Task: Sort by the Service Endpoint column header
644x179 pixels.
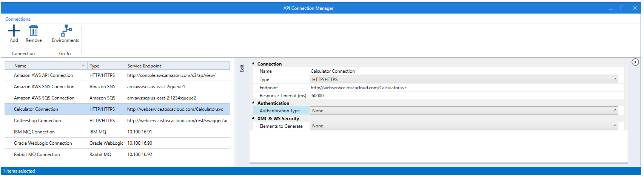Action: [144, 66]
